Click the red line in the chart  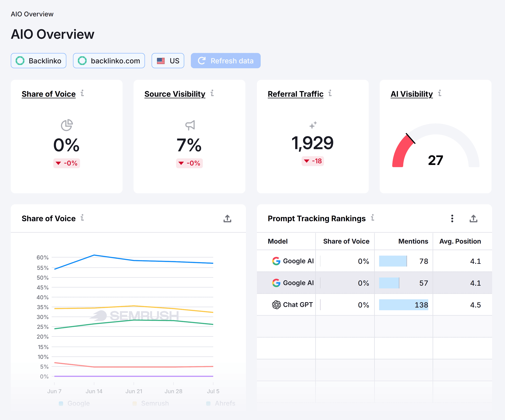point(134,367)
